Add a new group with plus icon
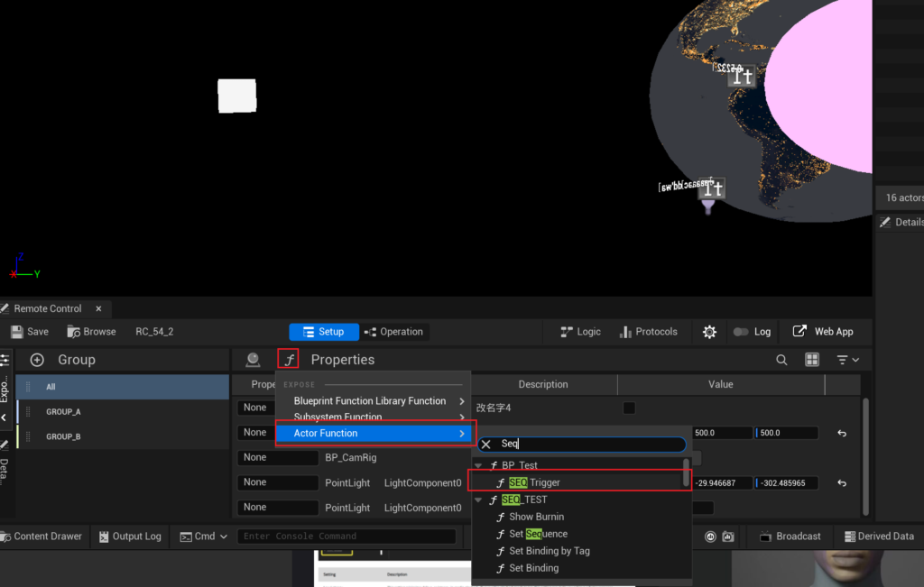Viewport: 924px width, 587px height. 36,360
